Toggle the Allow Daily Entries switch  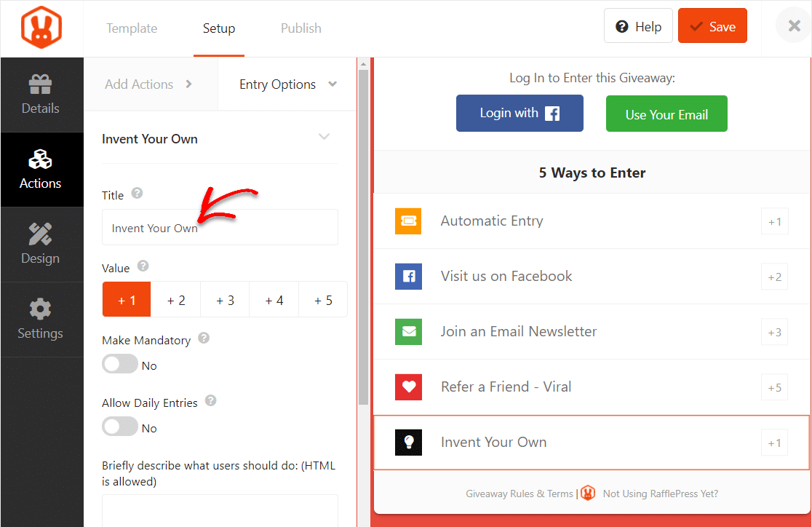pyautogui.click(x=120, y=427)
